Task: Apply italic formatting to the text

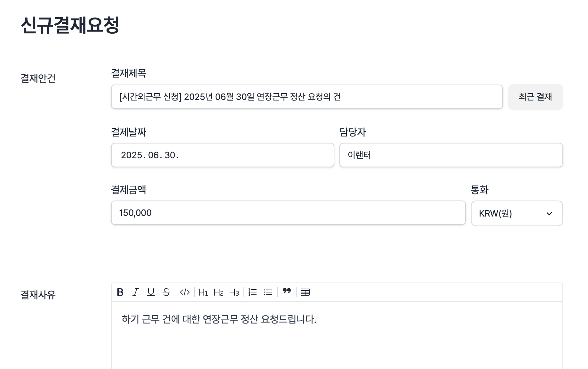Action: [x=136, y=292]
